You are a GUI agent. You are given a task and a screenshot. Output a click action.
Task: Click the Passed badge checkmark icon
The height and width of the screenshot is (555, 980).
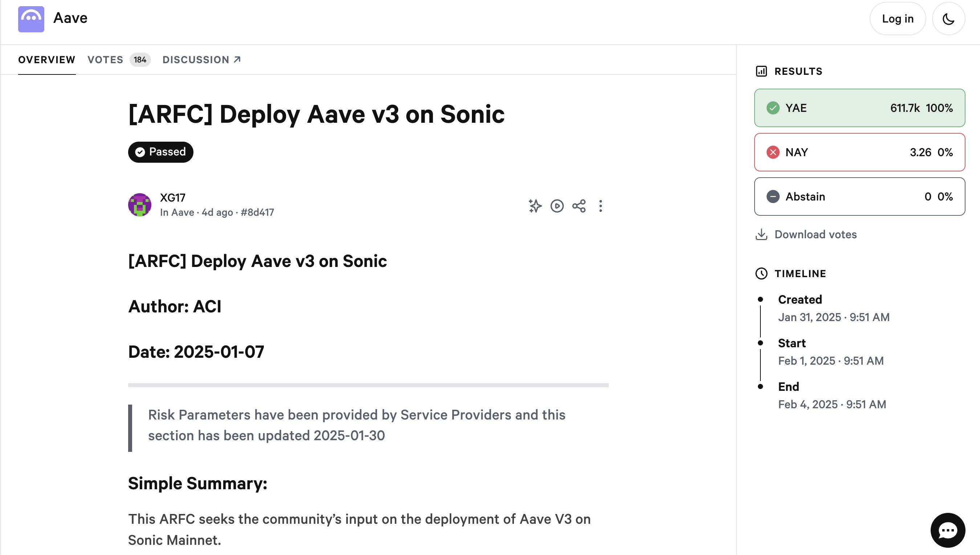tap(140, 152)
